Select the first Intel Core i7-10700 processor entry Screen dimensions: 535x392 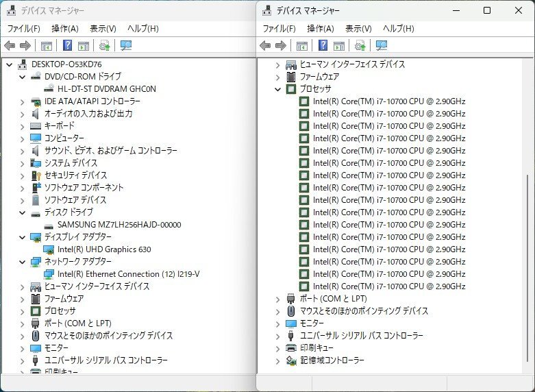388,101
